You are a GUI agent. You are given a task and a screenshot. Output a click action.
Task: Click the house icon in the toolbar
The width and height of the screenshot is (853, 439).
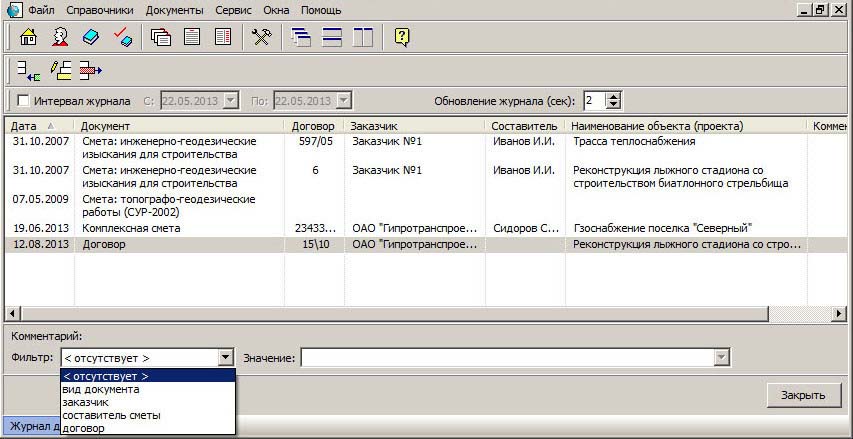click(28, 37)
